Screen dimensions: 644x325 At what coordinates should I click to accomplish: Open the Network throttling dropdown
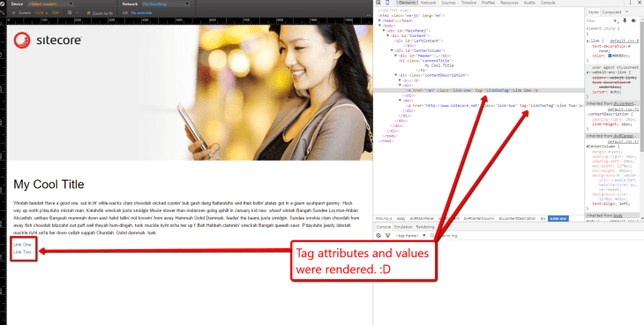click(x=166, y=4)
